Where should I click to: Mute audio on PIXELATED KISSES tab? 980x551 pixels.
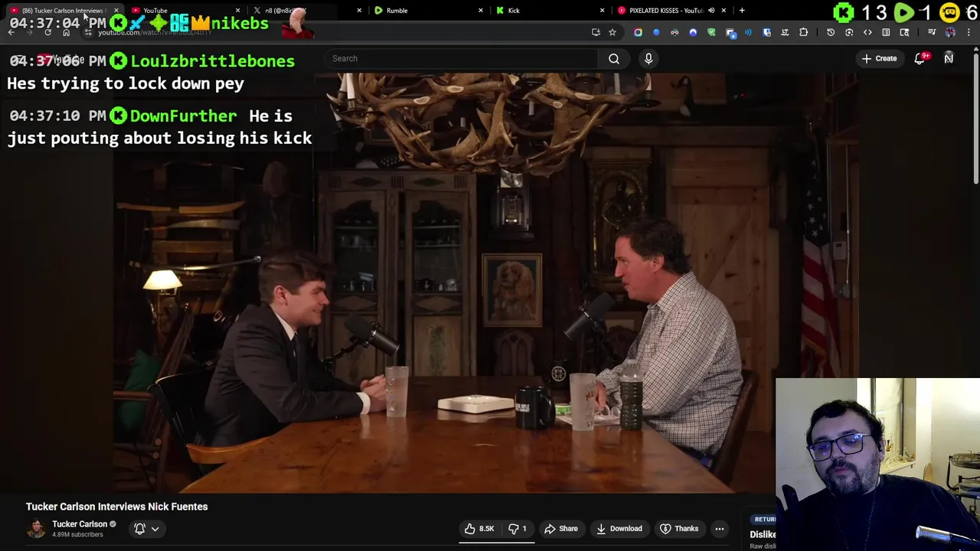click(711, 10)
